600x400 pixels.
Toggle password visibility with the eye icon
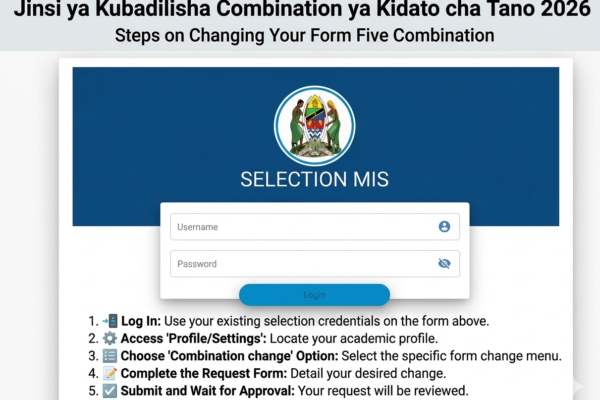[x=444, y=264]
